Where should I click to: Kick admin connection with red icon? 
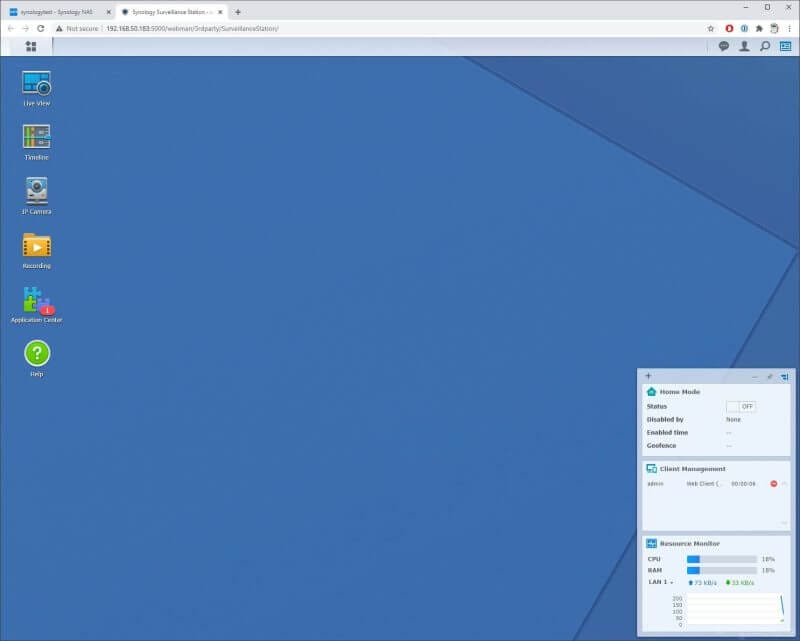click(x=773, y=484)
